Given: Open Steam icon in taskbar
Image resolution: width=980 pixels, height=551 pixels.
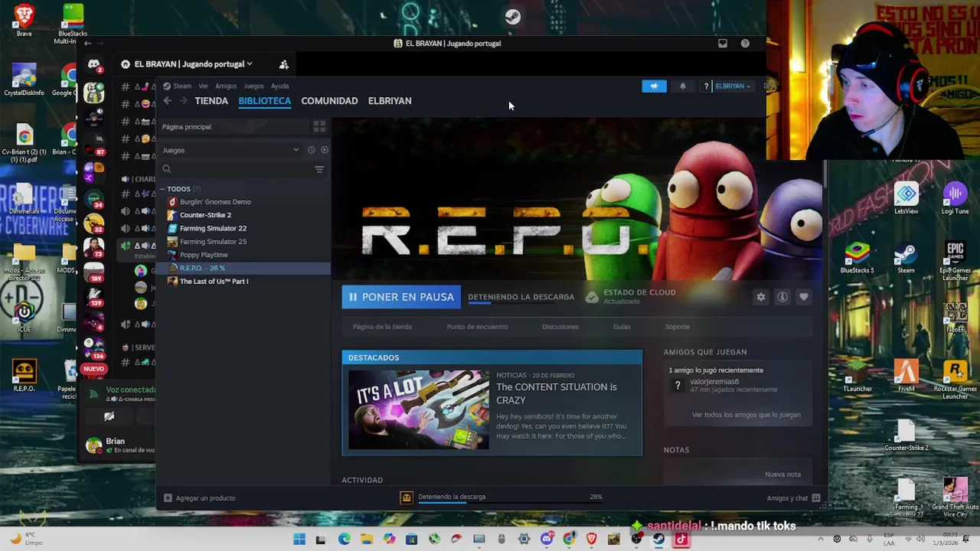Looking at the screenshot, I should [658, 540].
